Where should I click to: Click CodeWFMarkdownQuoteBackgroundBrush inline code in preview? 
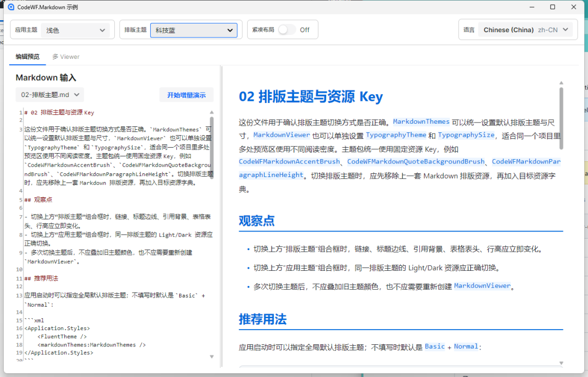tap(416, 162)
